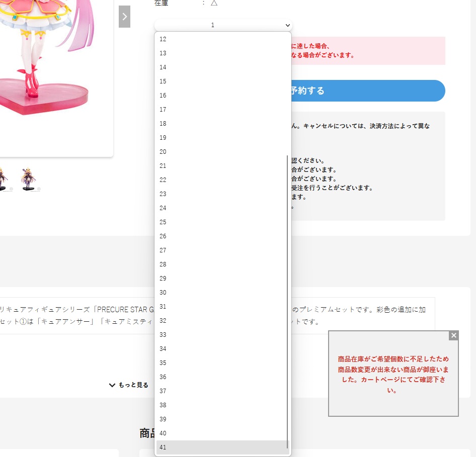Click quantity entry 36
Image resolution: width=476 pixels, height=457 pixels.
[223, 377]
